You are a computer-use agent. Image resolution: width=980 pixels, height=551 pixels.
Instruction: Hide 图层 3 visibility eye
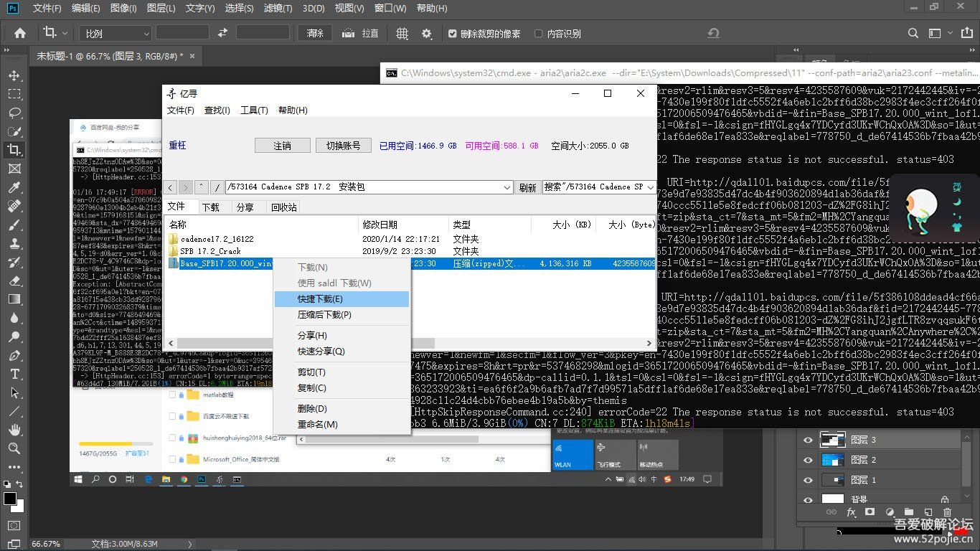(x=809, y=440)
